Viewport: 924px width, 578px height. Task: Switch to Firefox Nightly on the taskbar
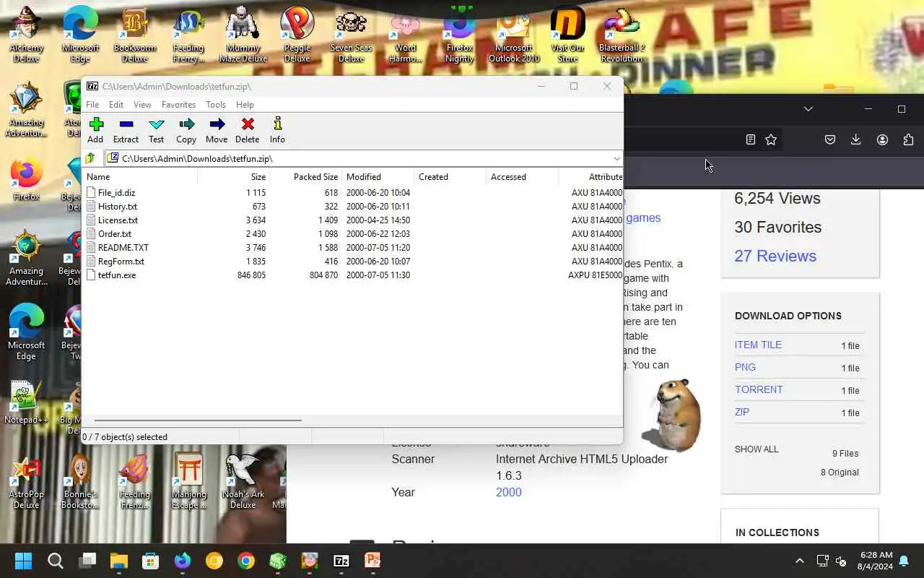[x=182, y=561]
